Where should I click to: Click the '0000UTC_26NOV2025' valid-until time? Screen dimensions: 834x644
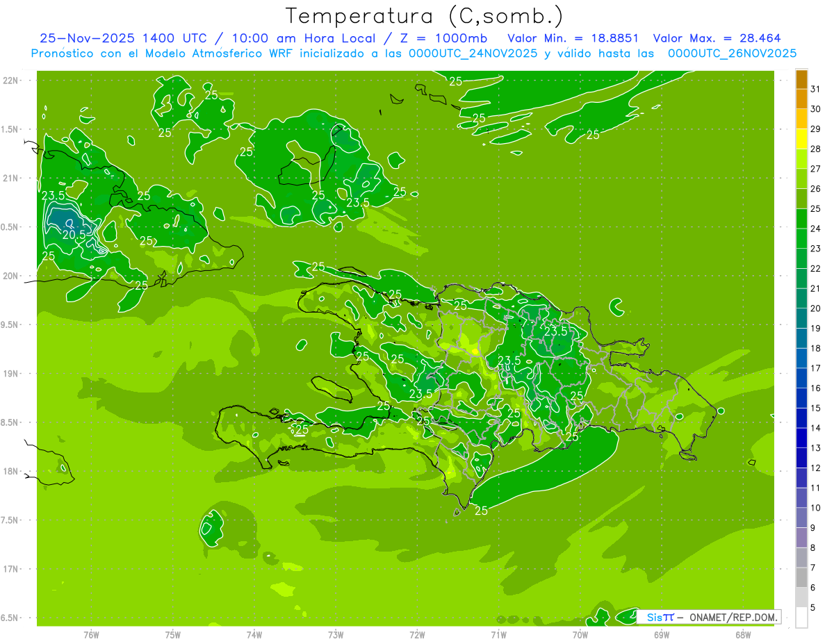(x=732, y=53)
